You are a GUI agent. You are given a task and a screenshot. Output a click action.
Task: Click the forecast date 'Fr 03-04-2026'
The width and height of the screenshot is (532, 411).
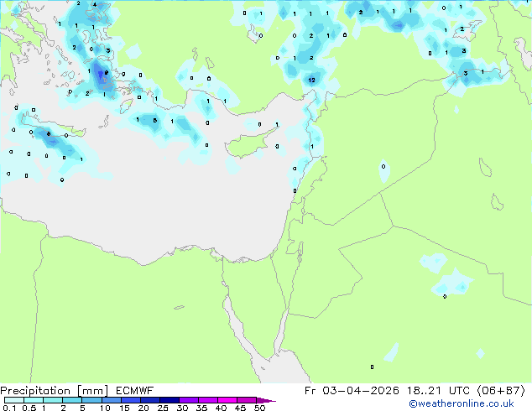coord(352,391)
